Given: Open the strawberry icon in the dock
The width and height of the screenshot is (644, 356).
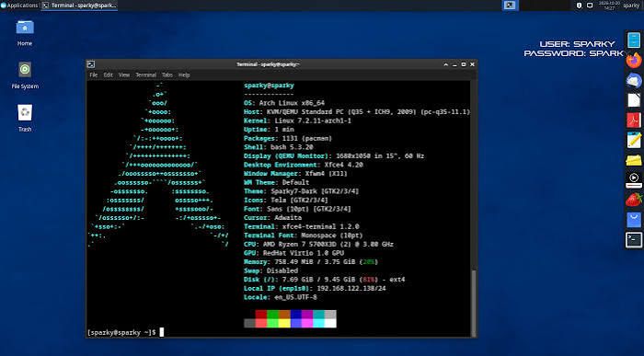Looking at the screenshot, I should [x=634, y=200].
